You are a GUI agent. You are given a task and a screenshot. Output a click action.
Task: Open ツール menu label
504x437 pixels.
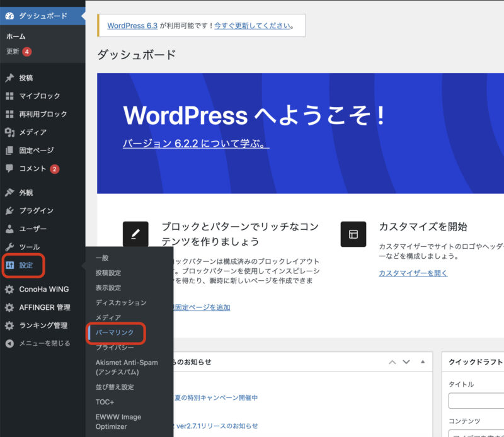click(29, 247)
